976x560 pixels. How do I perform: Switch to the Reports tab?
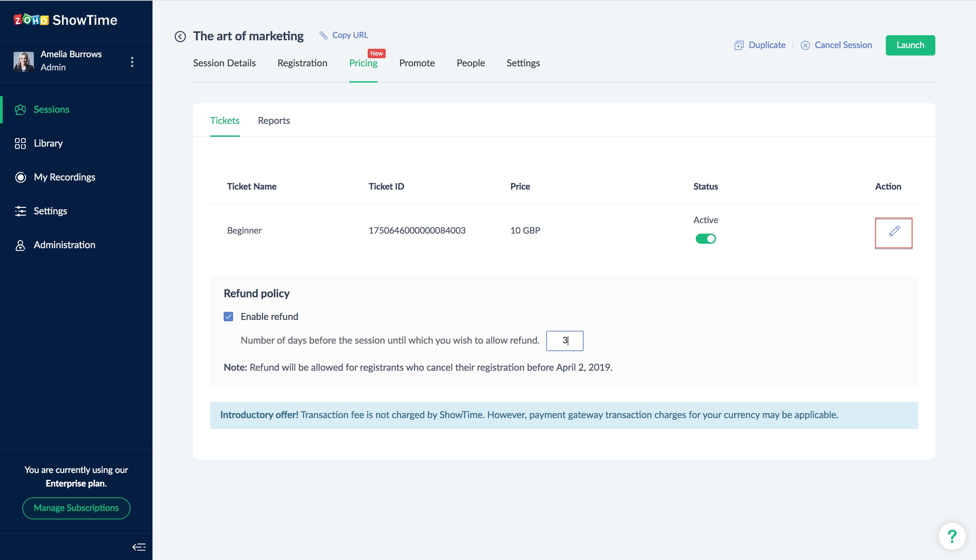[x=273, y=121]
